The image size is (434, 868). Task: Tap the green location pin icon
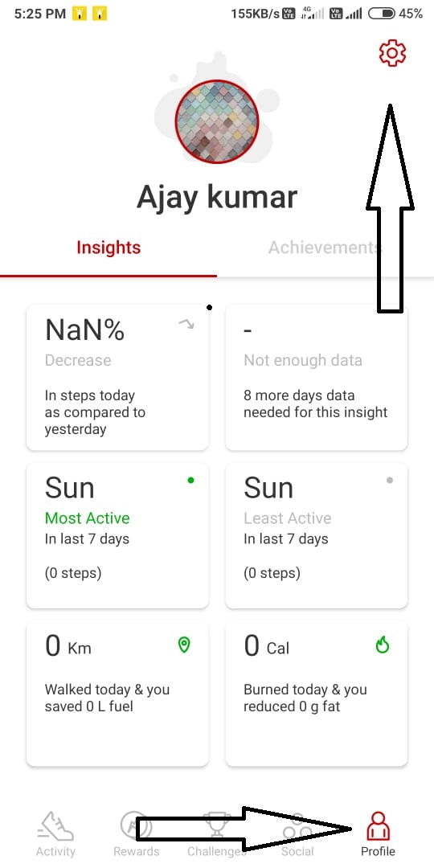coord(184,645)
